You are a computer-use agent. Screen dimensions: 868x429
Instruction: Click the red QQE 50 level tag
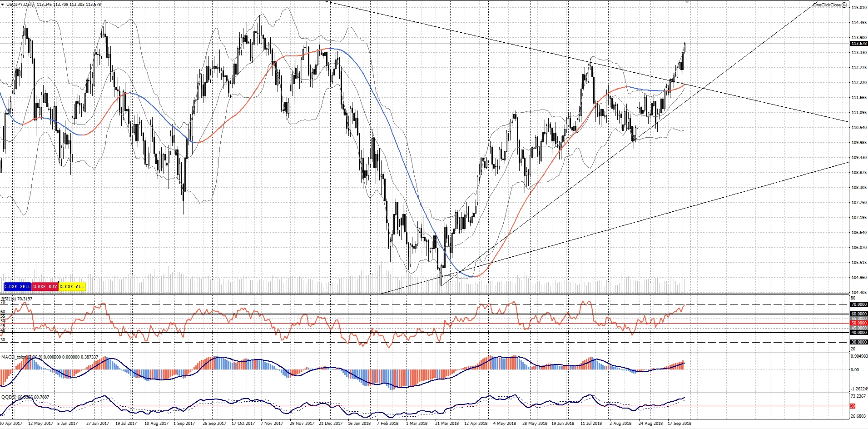coord(853,406)
